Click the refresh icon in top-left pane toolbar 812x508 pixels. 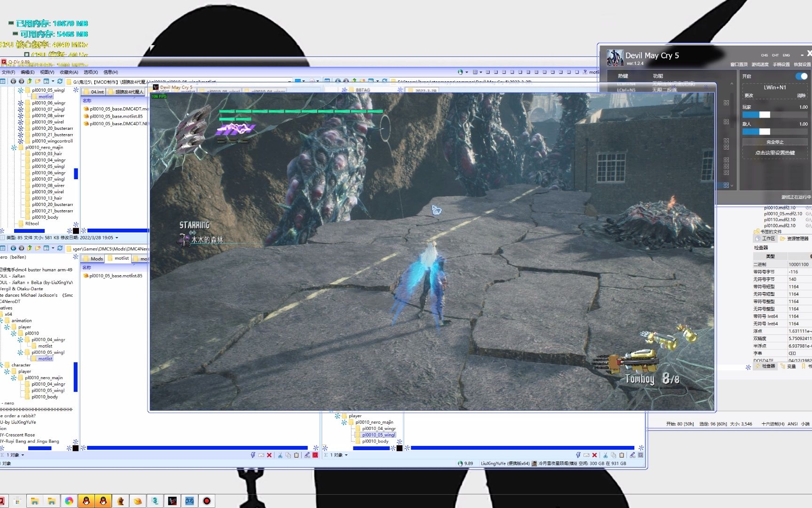point(60,81)
